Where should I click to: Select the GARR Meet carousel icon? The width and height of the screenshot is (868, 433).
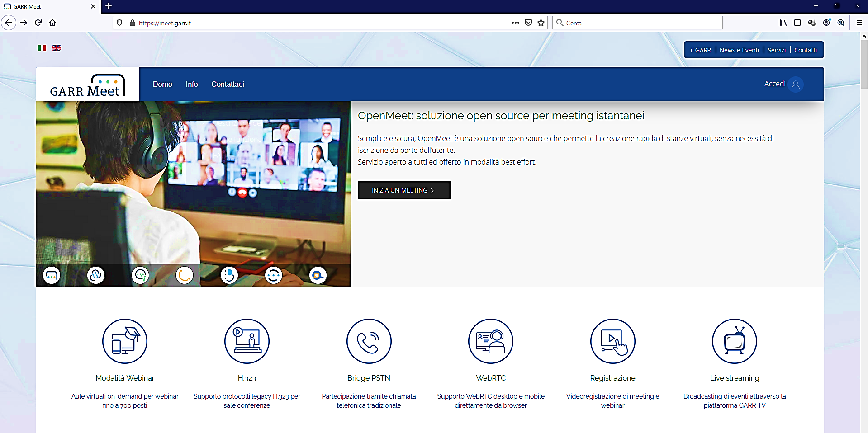point(52,275)
